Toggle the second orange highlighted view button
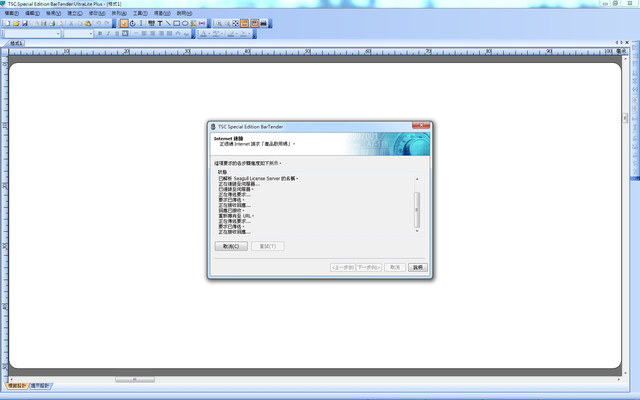Image resolution: width=640 pixels, height=400 pixels. 255,24
